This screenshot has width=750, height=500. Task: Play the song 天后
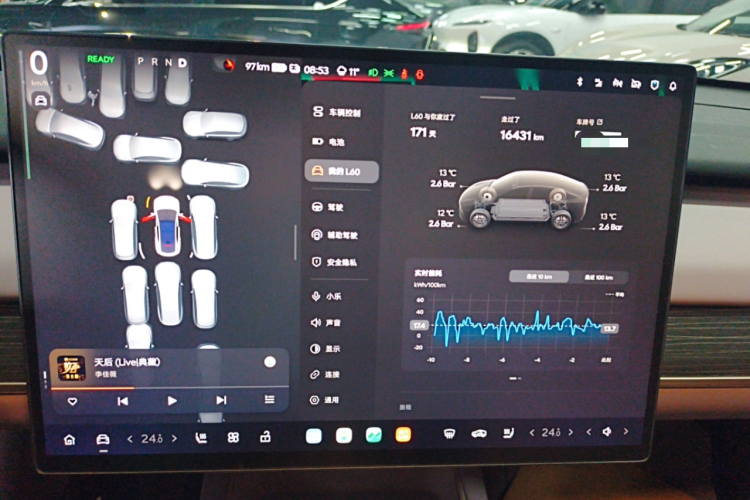click(x=172, y=400)
